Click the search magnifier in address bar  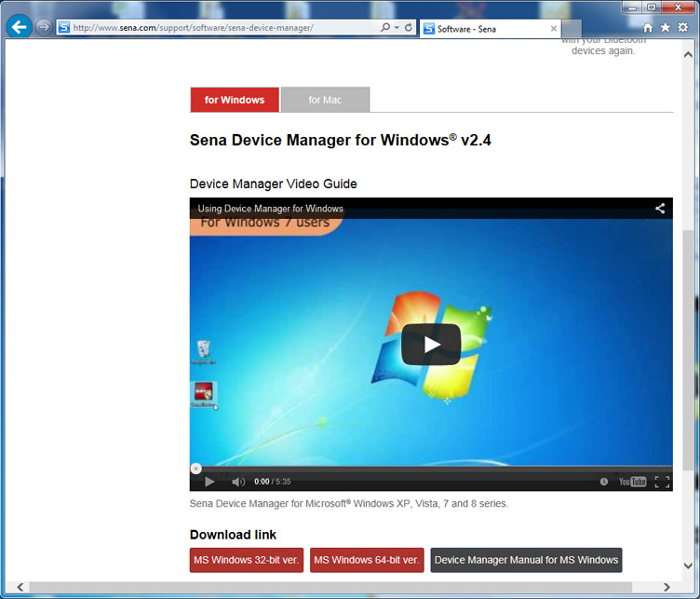[384, 28]
